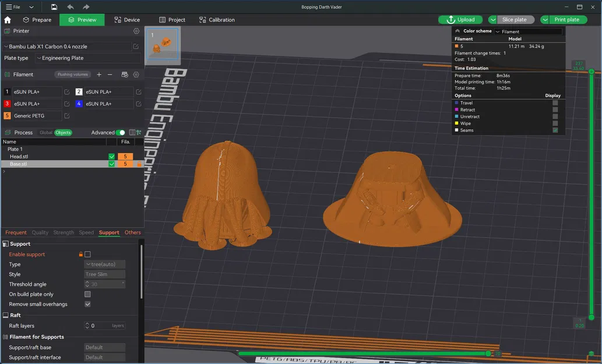602x364 pixels.
Task: Uncheck Remove small overhangs
Action: (88, 304)
